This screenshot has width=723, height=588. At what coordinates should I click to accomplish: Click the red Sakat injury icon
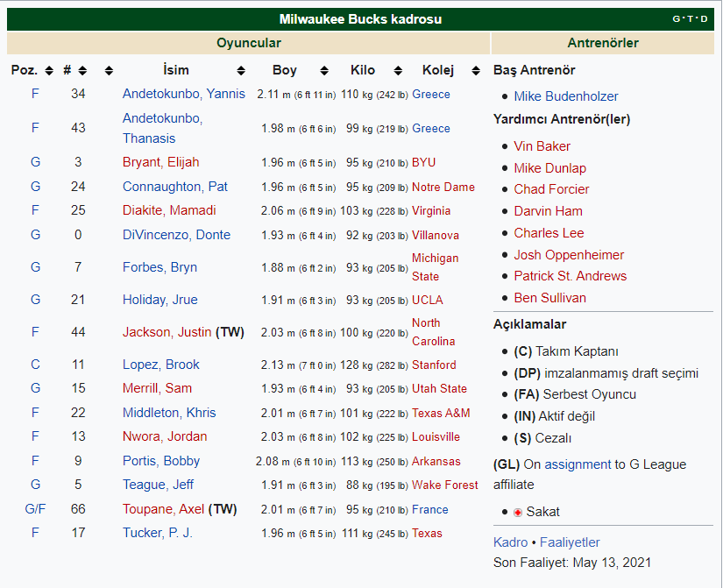(518, 512)
